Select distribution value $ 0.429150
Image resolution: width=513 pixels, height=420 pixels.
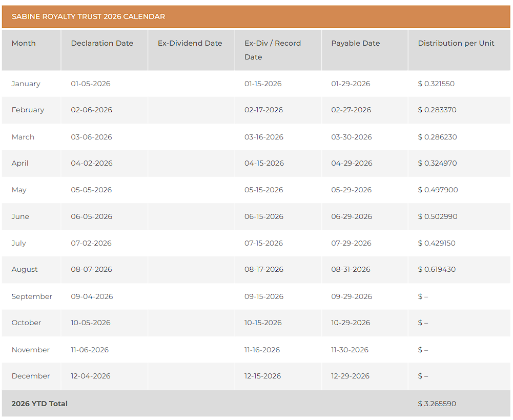437,243
